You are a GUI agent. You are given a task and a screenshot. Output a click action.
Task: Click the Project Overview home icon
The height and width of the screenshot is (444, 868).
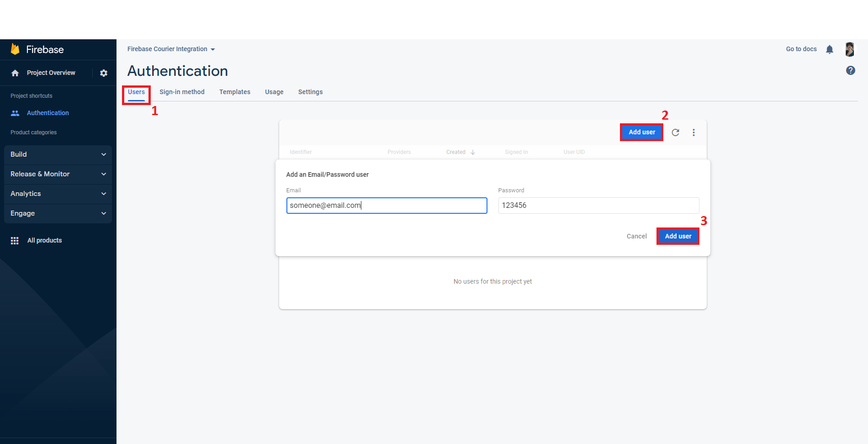coord(15,73)
